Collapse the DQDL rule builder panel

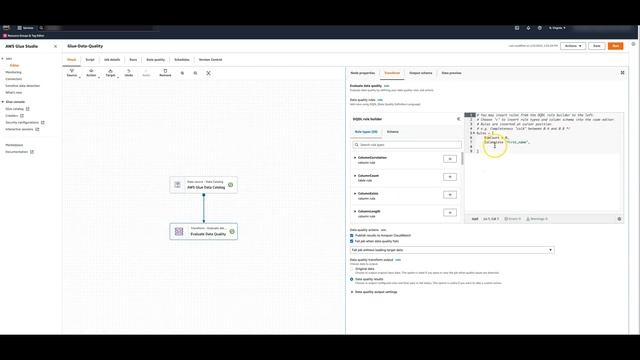458,119
